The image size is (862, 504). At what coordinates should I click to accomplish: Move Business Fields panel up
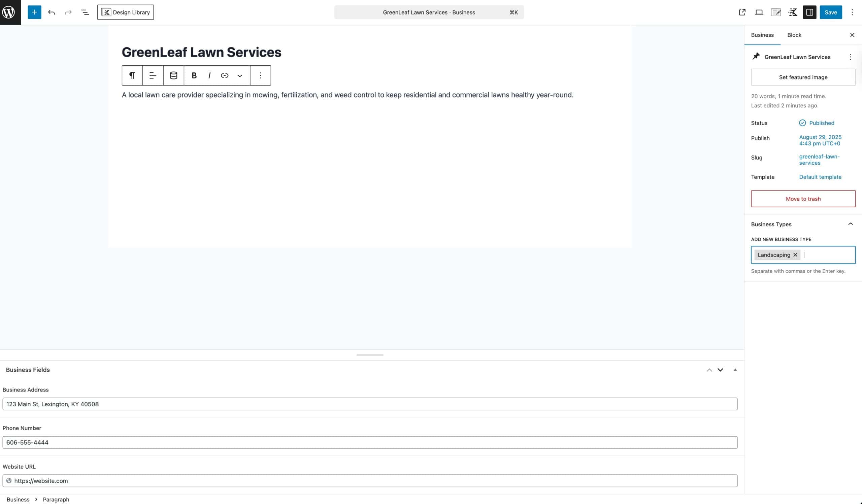click(709, 370)
